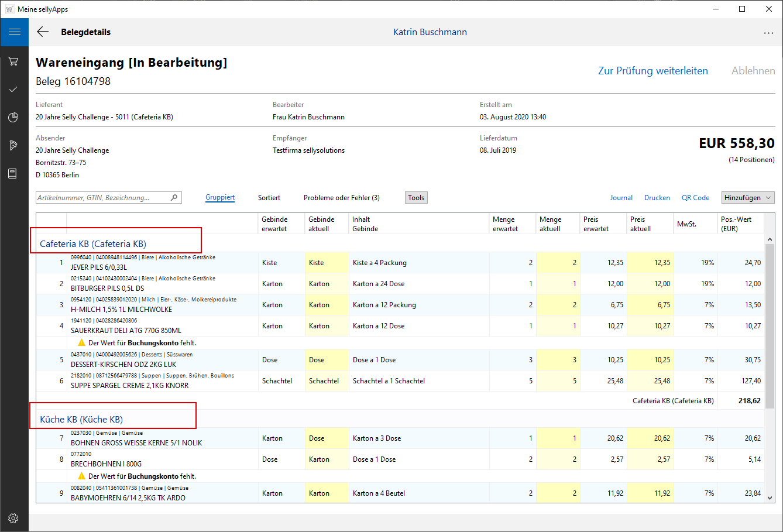Switch to the Gruppiert view

click(220, 198)
